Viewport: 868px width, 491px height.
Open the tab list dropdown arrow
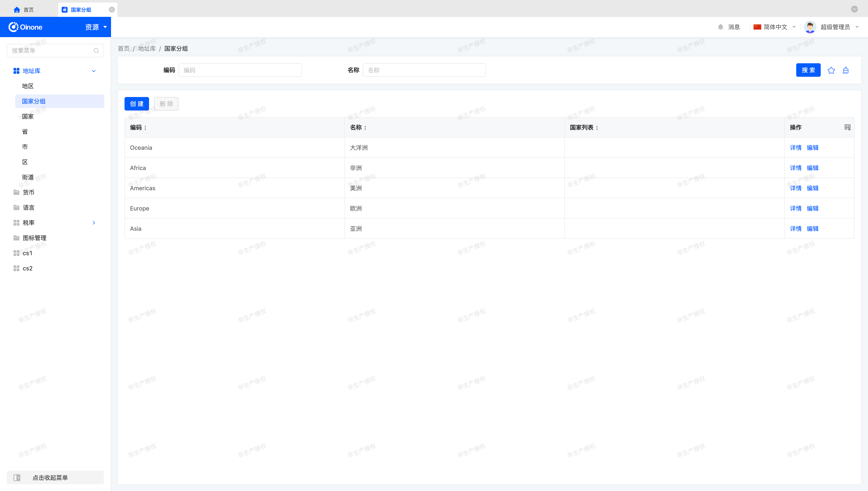point(854,9)
